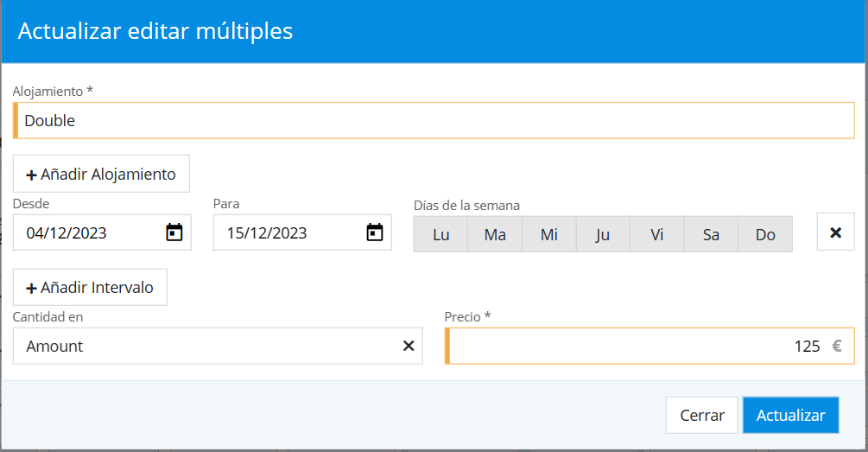Remove the date interval with X button

tap(835, 232)
